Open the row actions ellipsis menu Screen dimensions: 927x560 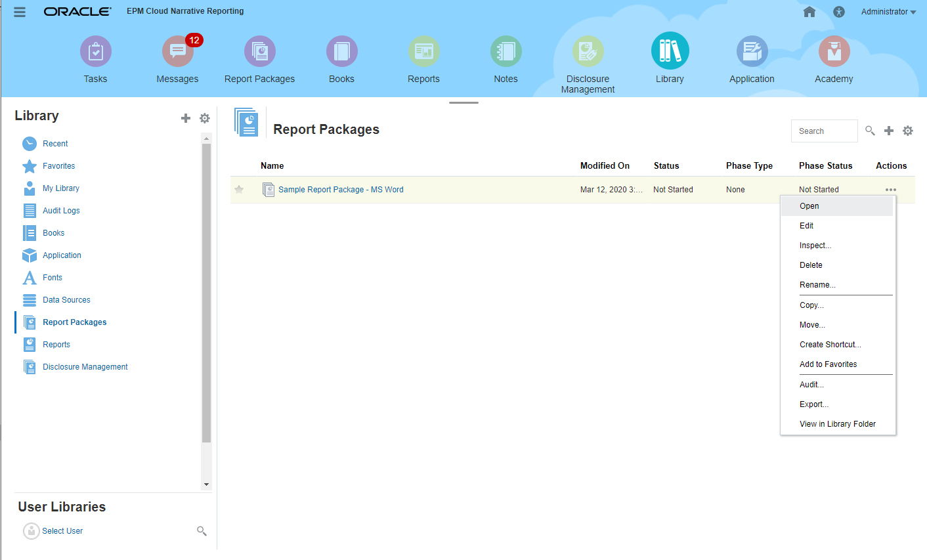[890, 190]
